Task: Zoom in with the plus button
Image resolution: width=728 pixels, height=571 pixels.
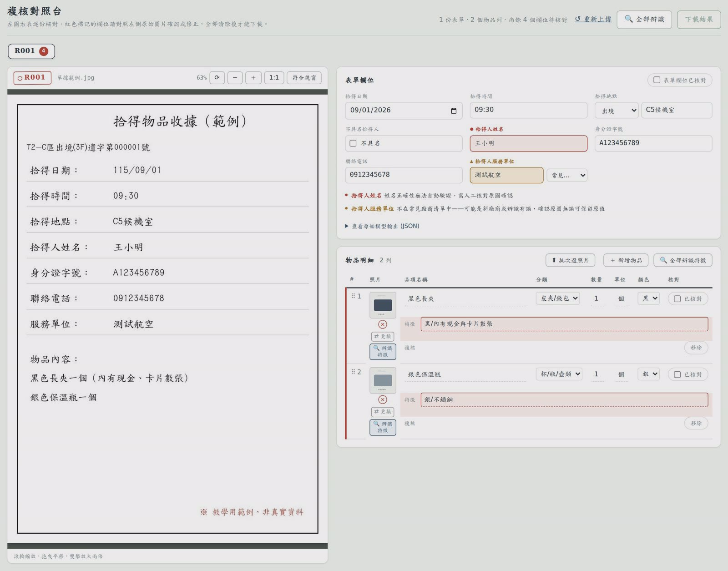Action: pyautogui.click(x=253, y=78)
